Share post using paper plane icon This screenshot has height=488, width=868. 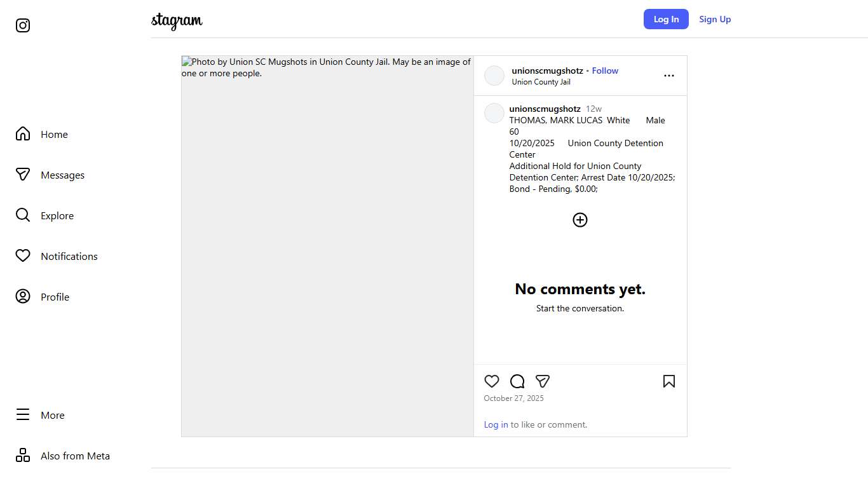[x=543, y=381]
